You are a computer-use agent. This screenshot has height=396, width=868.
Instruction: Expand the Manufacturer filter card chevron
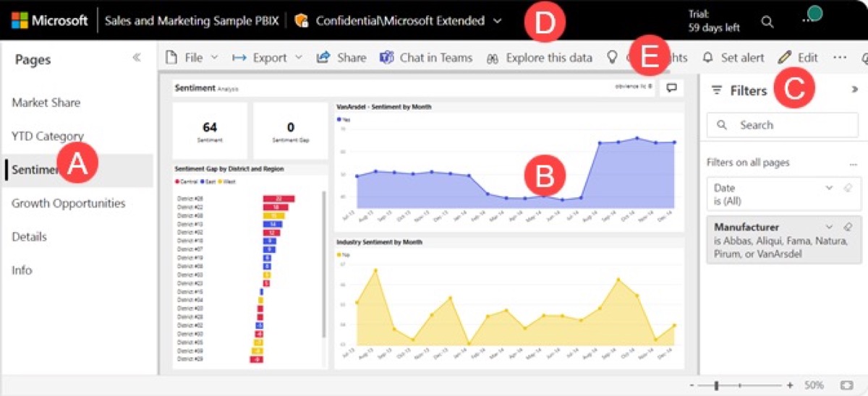point(830,227)
